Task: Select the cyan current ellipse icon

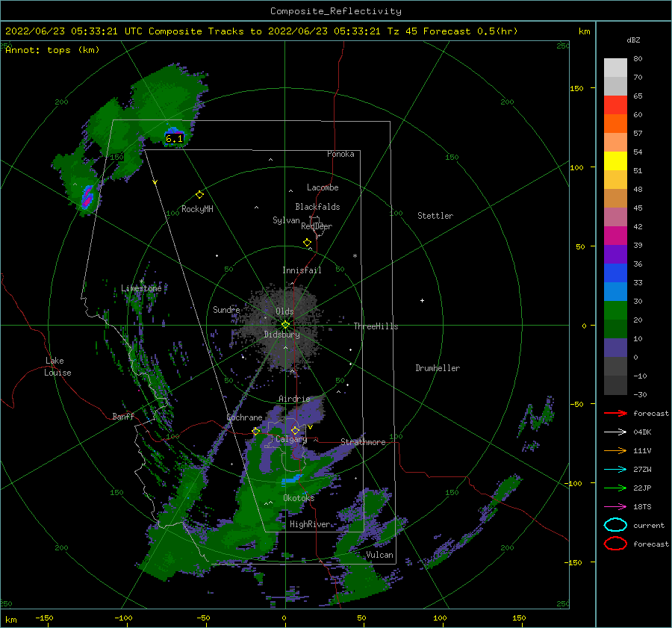Action: 615,525
